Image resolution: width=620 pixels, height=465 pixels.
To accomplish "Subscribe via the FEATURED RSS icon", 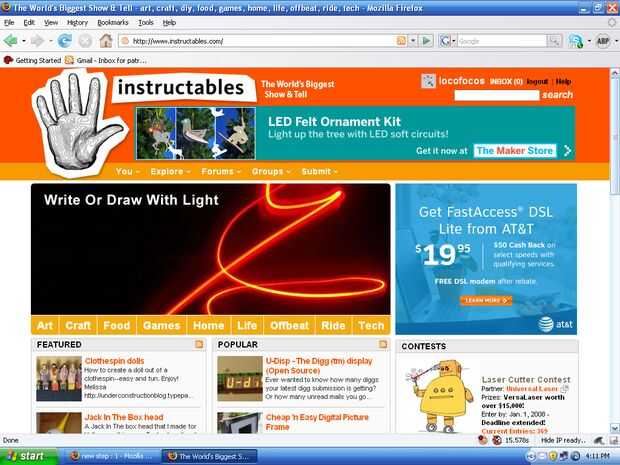I will (x=199, y=344).
